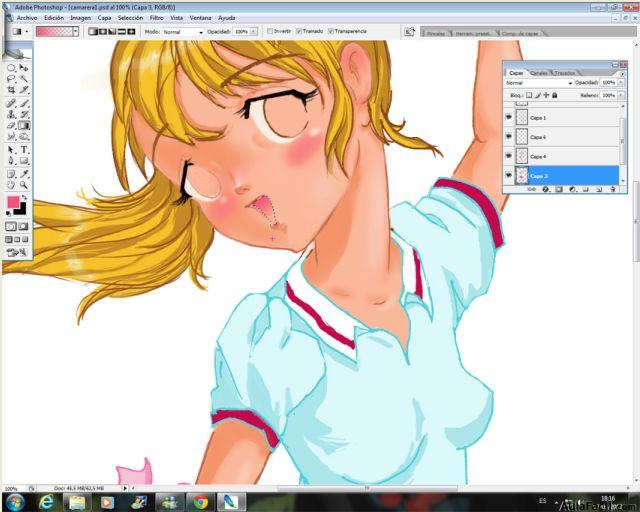Select the Clone Stamp tool
The width and height of the screenshot is (640, 512).
[11, 115]
